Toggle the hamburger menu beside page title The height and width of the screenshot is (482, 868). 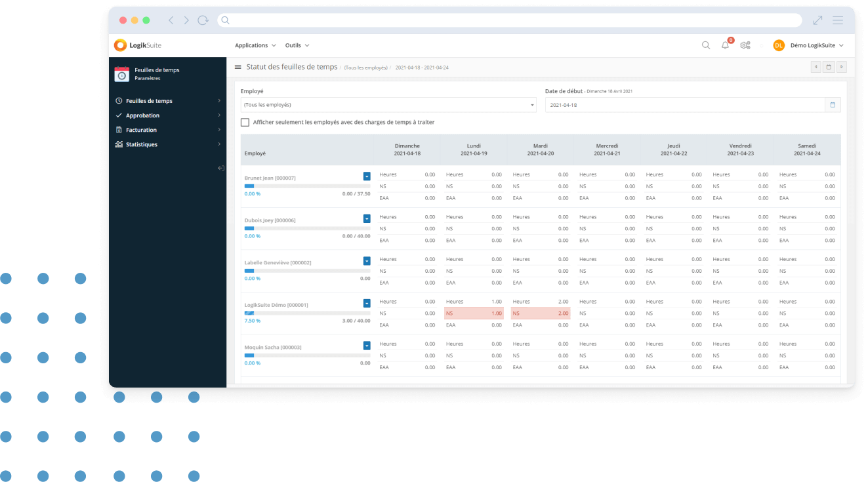[238, 67]
